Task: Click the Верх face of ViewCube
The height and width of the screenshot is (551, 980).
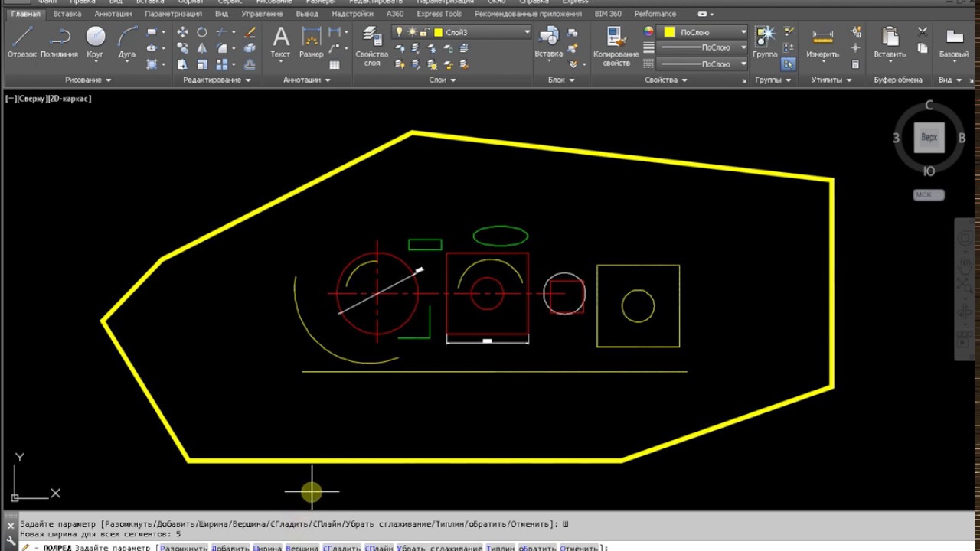Action: point(929,138)
